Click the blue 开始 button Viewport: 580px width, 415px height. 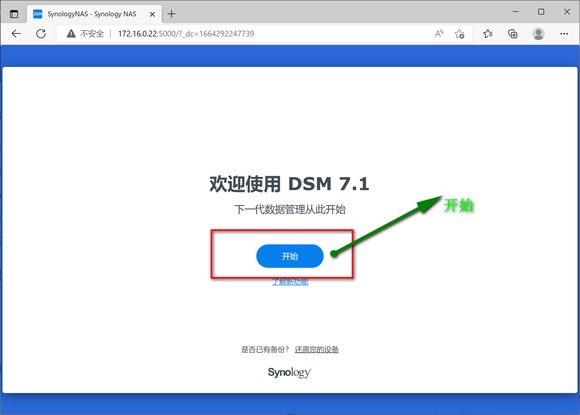[290, 256]
